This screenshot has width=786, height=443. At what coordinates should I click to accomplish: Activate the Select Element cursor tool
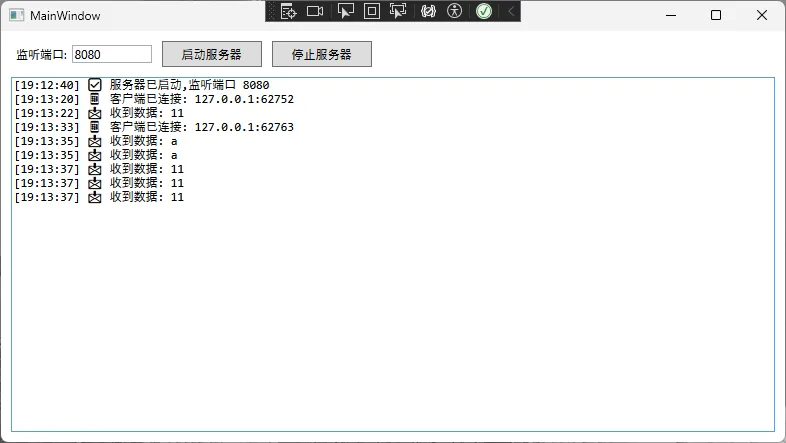pos(345,11)
